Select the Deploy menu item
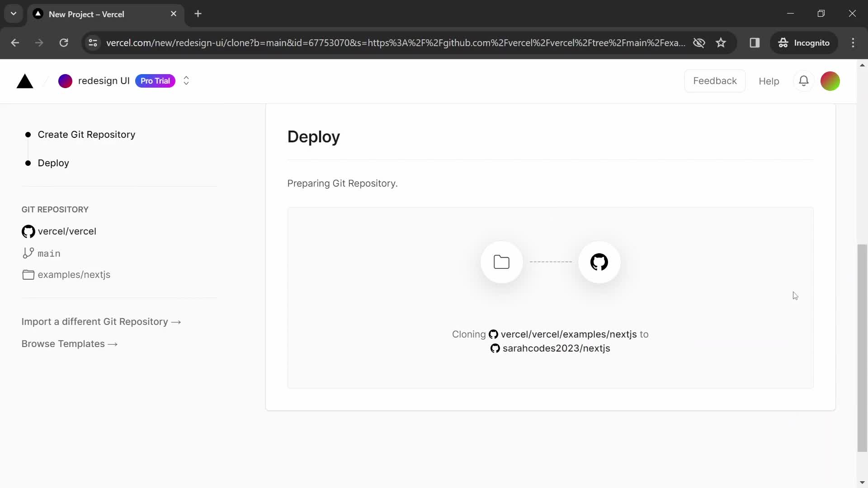Screen dimensions: 868x488 tap(53, 163)
